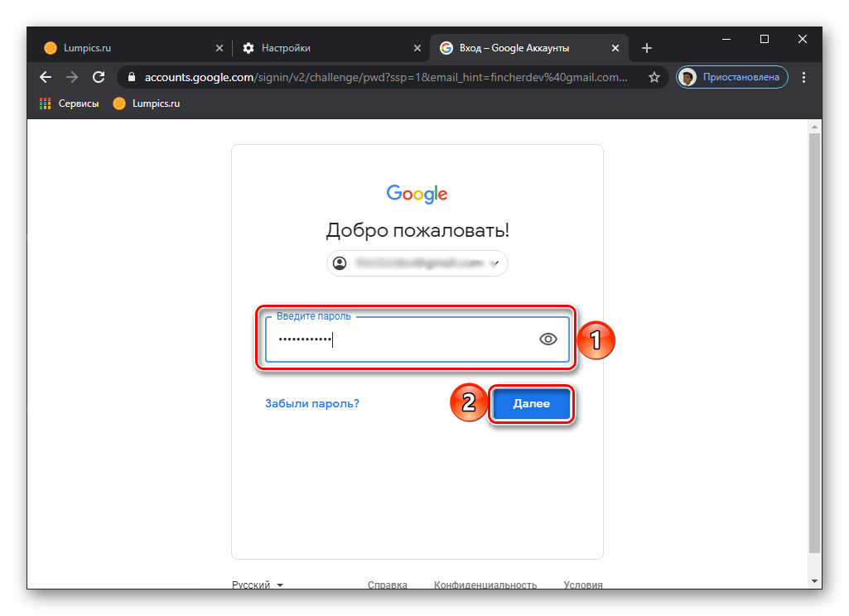849x616 pixels.
Task: Click the Приостановлена profile button
Action: coord(732,77)
